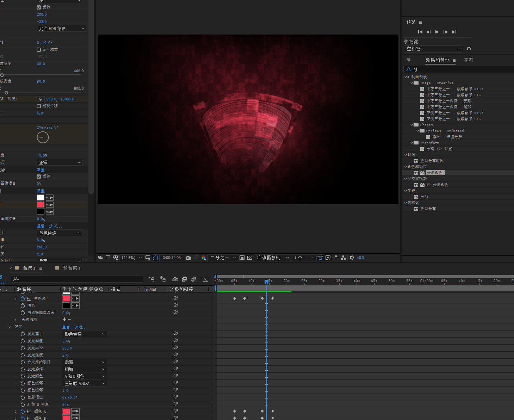The height and width of the screenshot is (420, 514).
Task: Toggle the region of interest icon
Action: click(x=242, y=258)
